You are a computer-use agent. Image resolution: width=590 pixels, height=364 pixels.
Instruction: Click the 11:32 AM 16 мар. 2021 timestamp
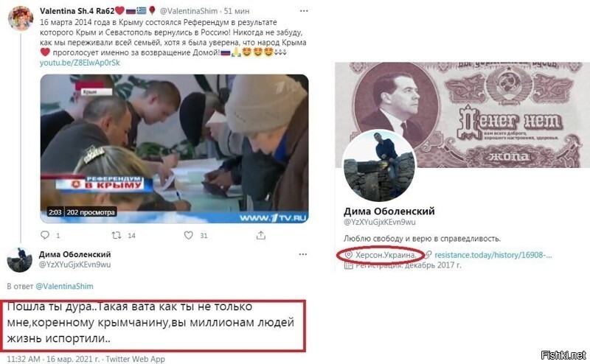click(x=53, y=359)
